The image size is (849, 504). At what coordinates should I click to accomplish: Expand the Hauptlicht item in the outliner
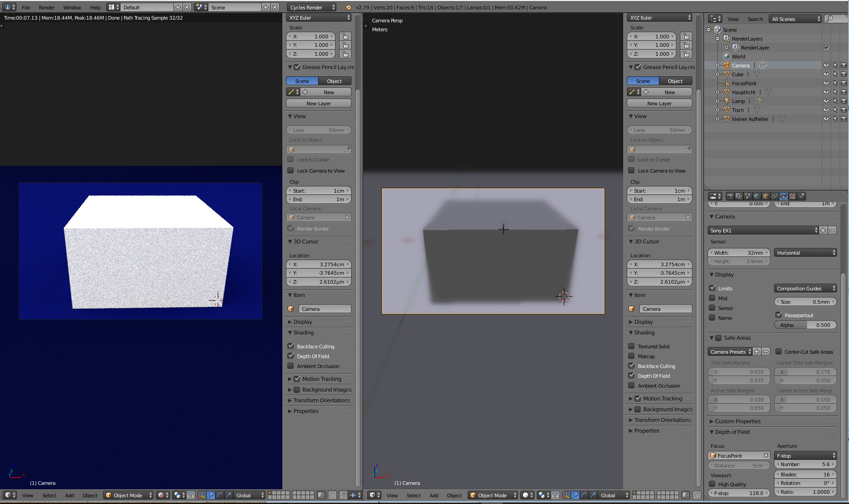coord(717,92)
